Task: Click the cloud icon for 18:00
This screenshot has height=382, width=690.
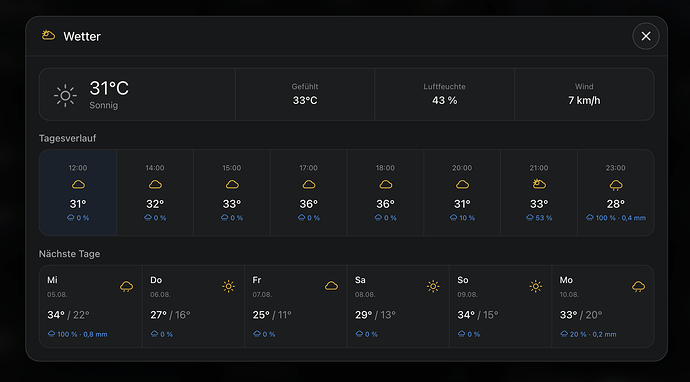Action: (385, 185)
